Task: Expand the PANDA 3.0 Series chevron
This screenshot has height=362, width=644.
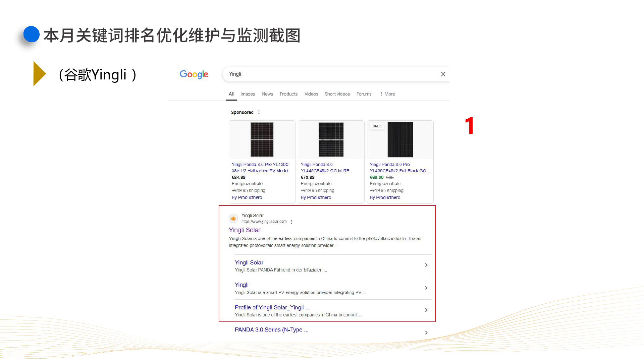Action: 426,333
